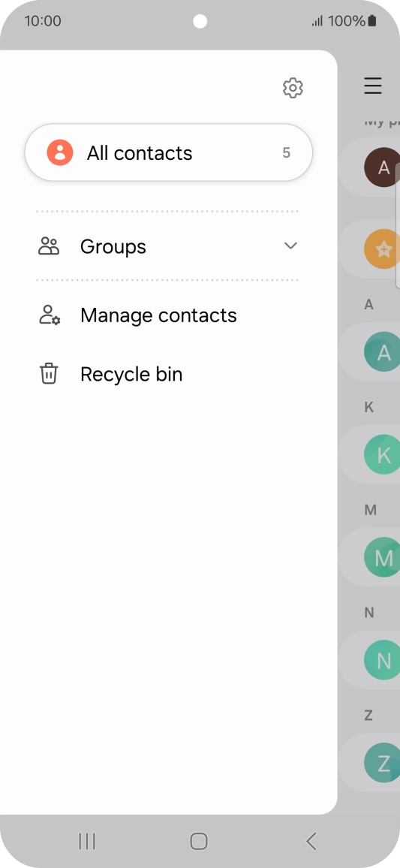Image resolution: width=400 pixels, height=868 pixels.
Task: Open the Groups entry
Action: coord(167,246)
